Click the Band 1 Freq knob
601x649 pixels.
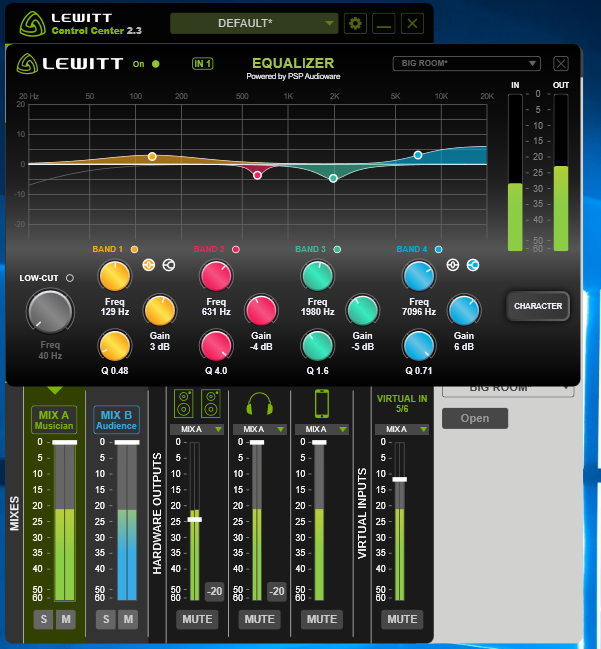pos(115,276)
